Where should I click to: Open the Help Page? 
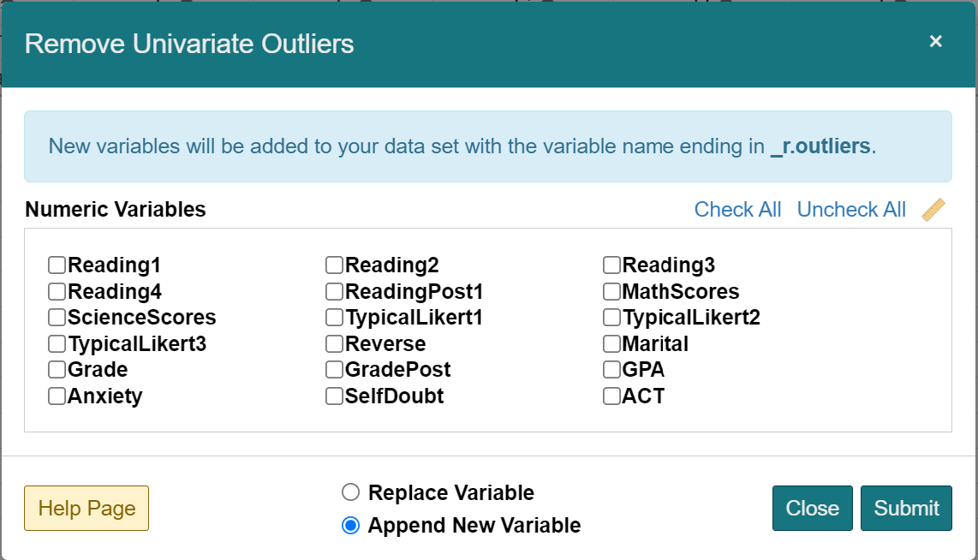click(86, 508)
